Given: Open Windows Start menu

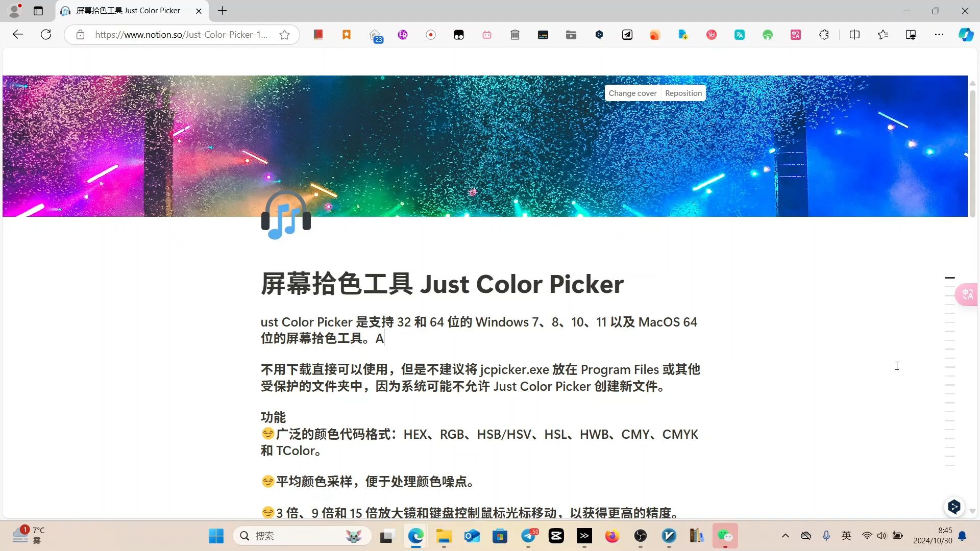Looking at the screenshot, I should pyautogui.click(x=216, y=536).
